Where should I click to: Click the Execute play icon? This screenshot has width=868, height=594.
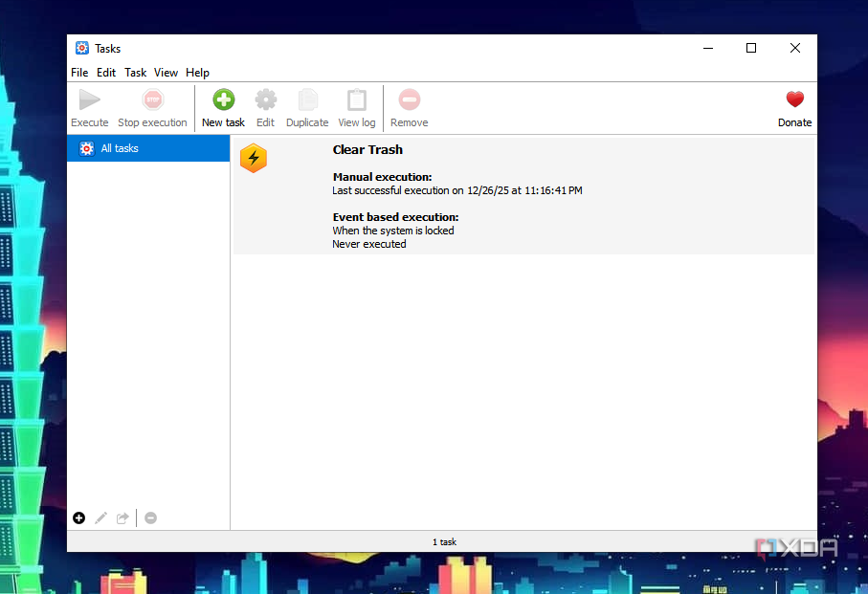(x=89, y=100)
